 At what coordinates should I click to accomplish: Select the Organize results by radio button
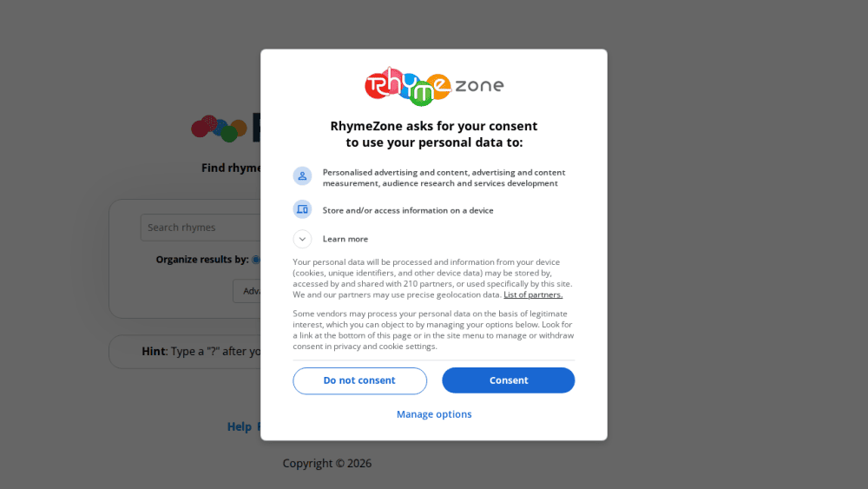[256, 259]
